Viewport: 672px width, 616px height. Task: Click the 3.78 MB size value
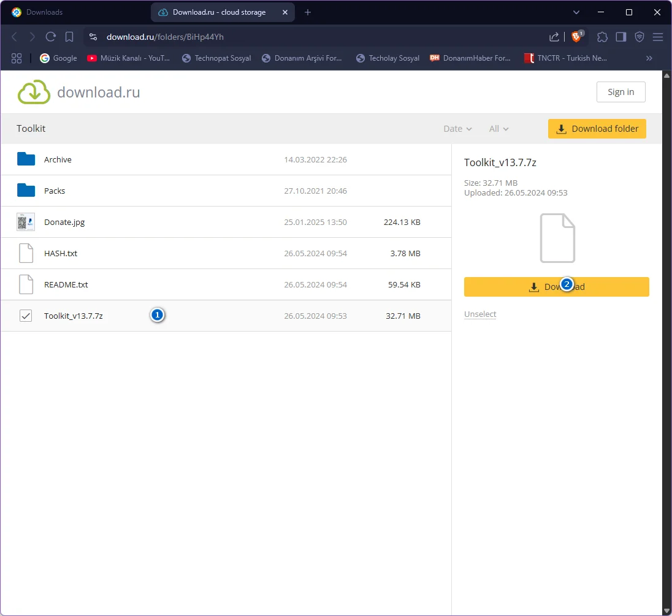[405, 253]
